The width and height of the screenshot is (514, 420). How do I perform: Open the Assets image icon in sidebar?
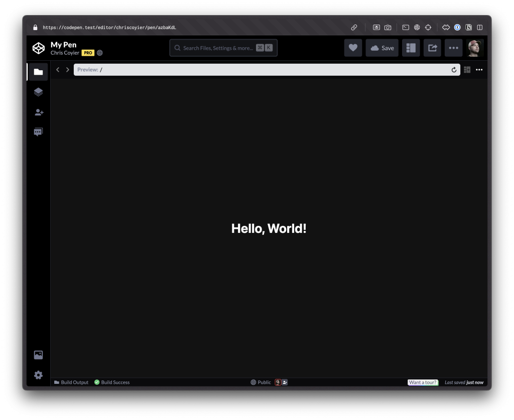tap(38, 355)
